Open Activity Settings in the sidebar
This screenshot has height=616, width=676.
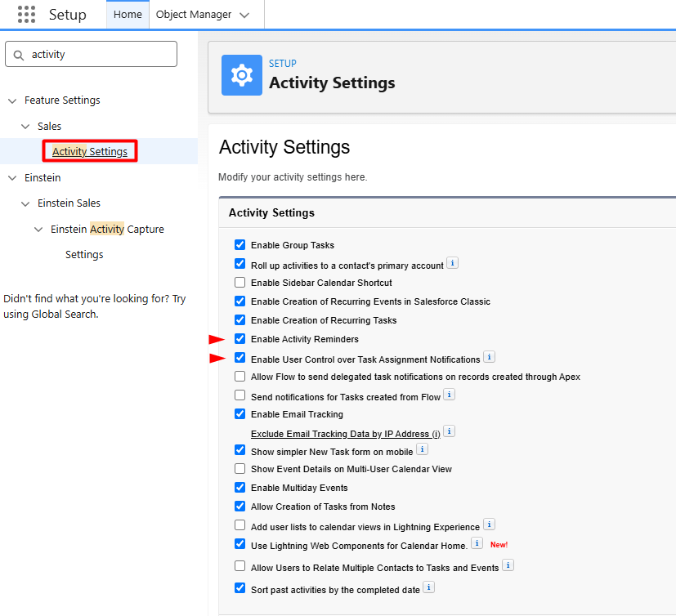coord(90,151)
